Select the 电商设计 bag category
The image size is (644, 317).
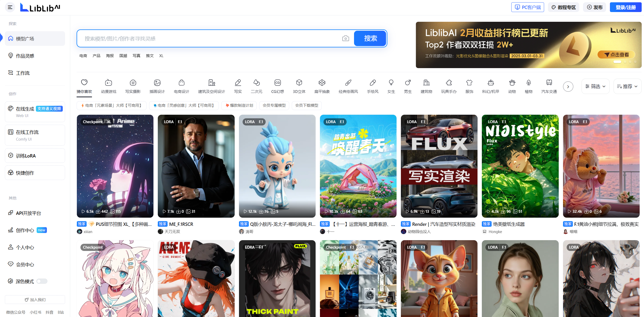point(182,86)
